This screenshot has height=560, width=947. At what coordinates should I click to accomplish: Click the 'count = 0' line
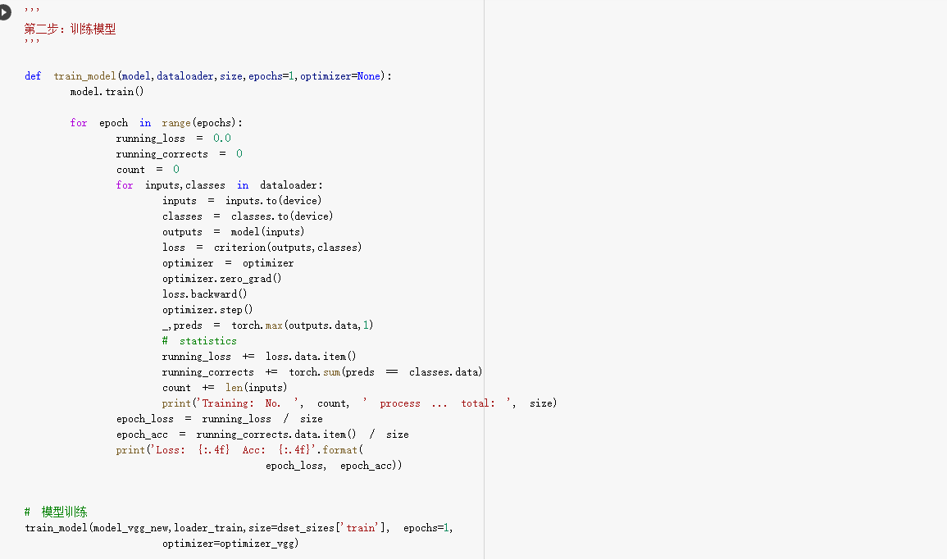pyautogui.click(x=148, y=170)
